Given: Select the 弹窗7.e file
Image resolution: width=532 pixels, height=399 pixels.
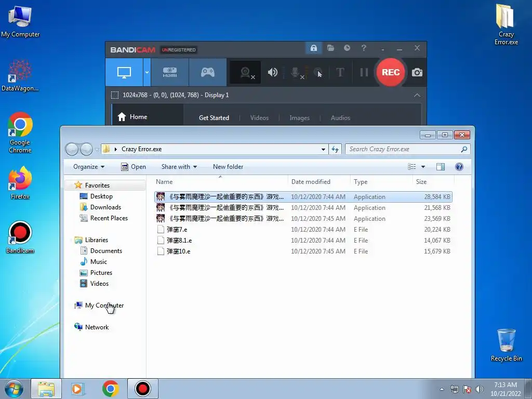Looking at the screenshot, I should click(x=303, y=229).
